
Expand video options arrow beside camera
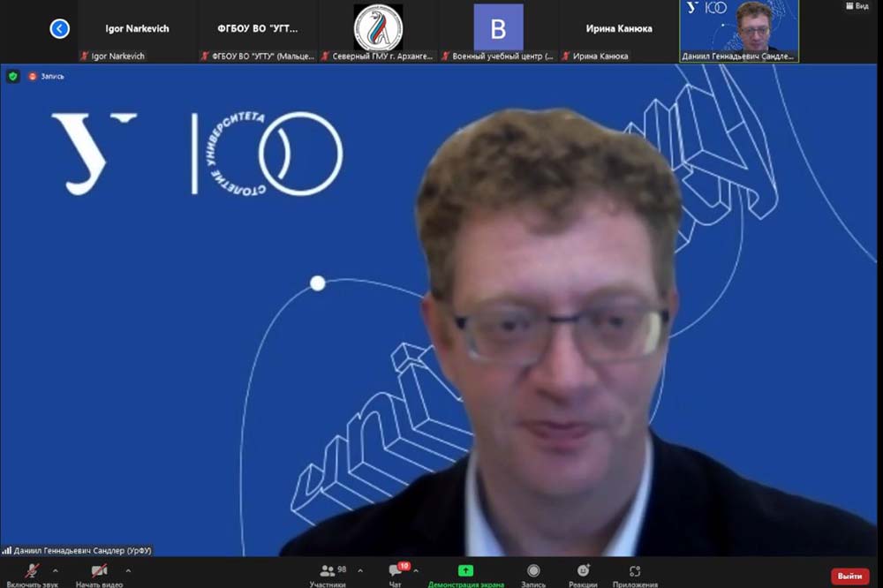tap(128, 570)
